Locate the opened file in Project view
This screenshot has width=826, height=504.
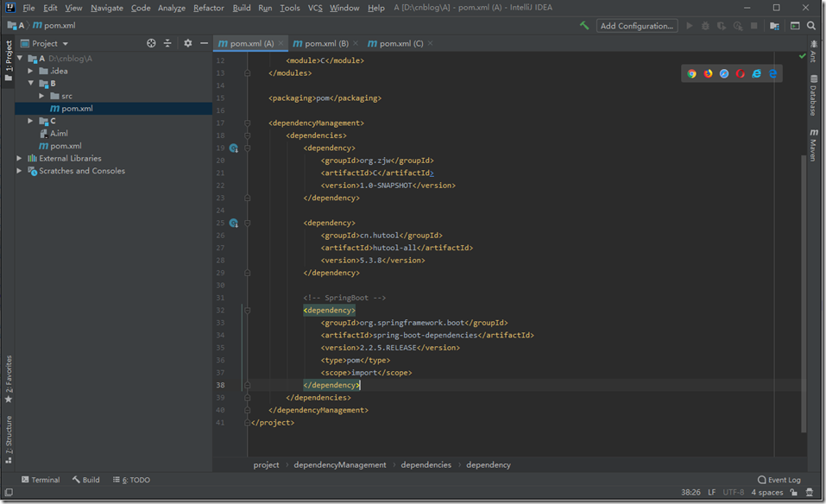point(151,43)
